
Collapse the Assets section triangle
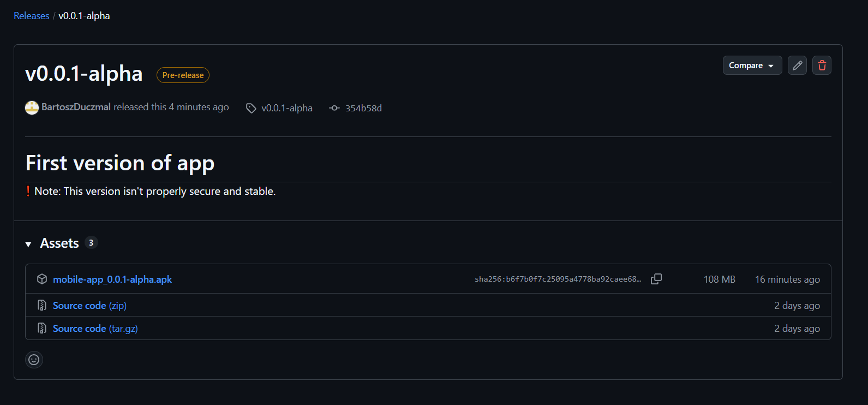(28, 244)
